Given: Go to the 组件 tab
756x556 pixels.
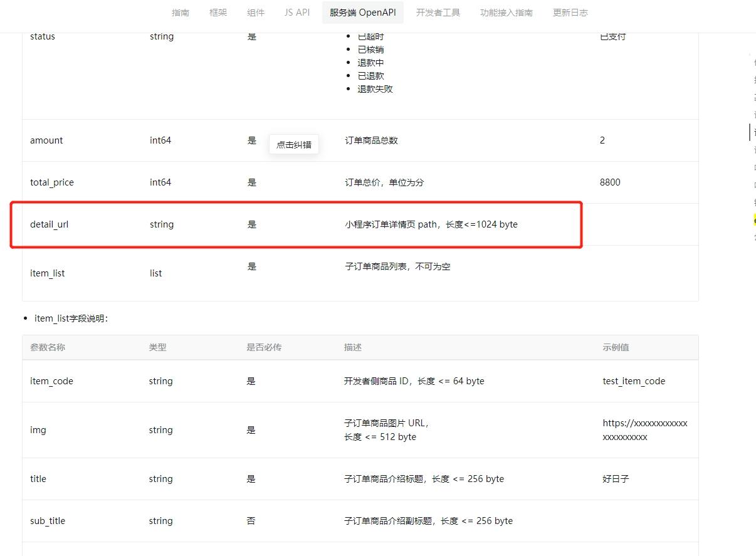Looking at the screenshot, I should (x=256, y=13).
